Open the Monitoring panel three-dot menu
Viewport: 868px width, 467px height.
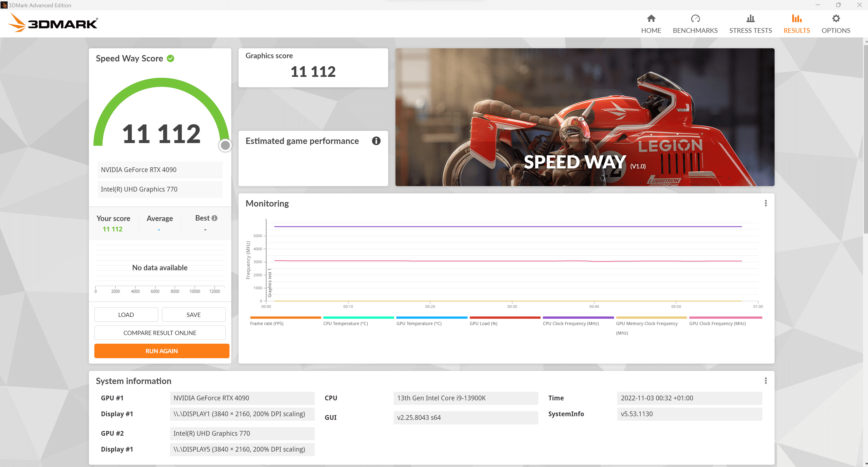(x=766, y=203)
